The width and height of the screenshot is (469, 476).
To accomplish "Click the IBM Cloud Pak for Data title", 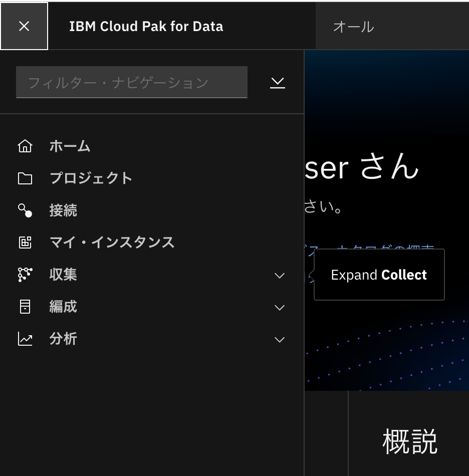I will click(x=146, y=27).
